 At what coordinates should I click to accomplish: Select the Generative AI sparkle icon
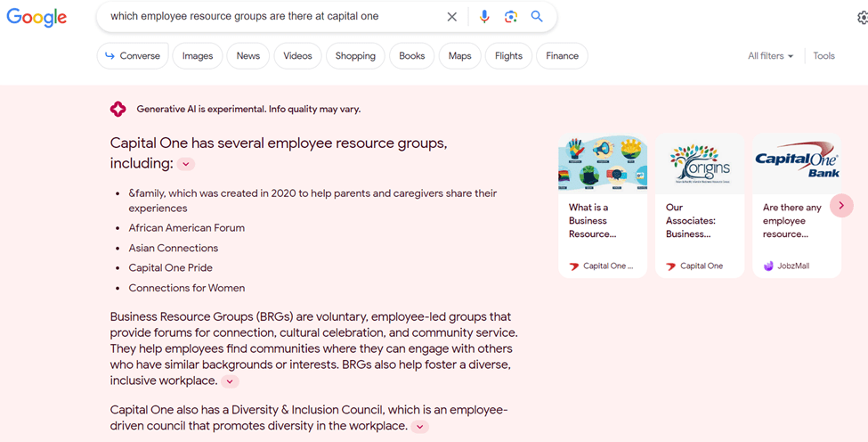tap(118, 109)
